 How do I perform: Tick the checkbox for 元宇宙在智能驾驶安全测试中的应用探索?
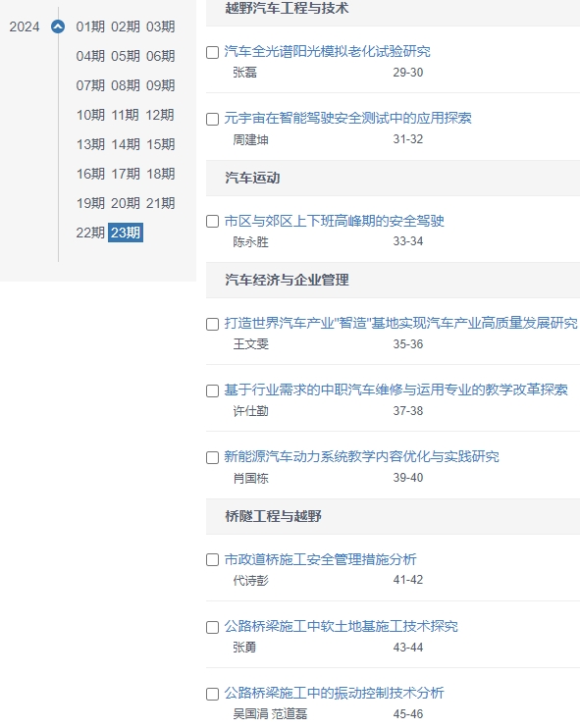(x=212, y=120)
